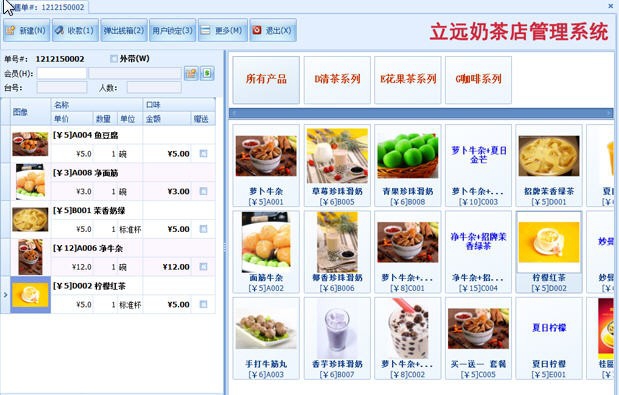Select the A008 净面筋 order row image
This screenshot has width=619, height=395.
pos(30,182)
